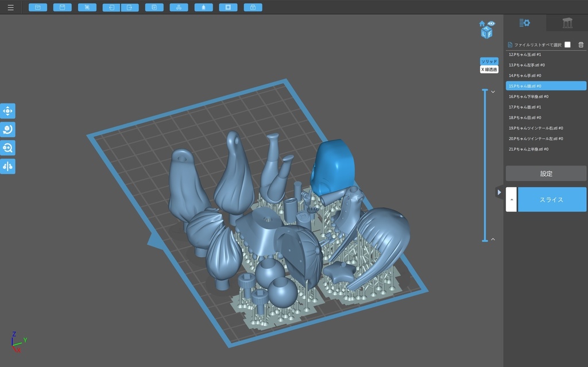Click layer slider up chevron at bottom
Viewport: 588px width, 367px height.
(493, 239)
